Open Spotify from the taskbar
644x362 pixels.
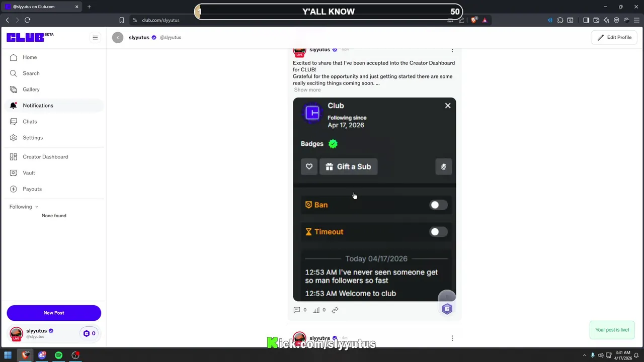tap(58, 355)
